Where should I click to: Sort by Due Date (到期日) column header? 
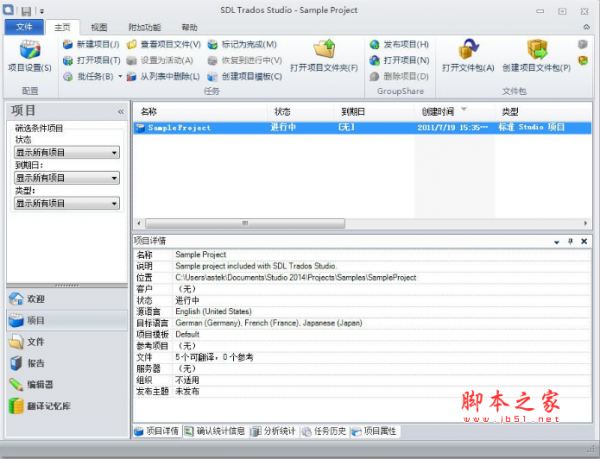[x=375, y=112]
